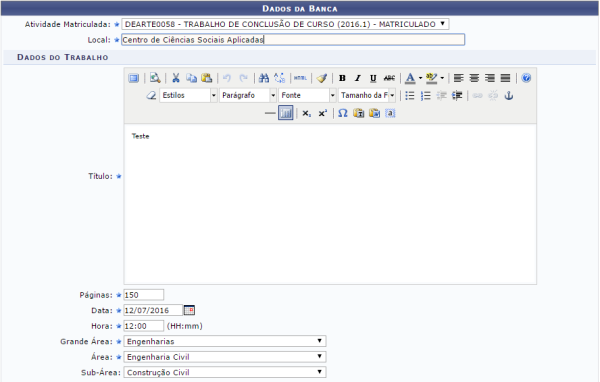Apply strikethrough formatting
Image resolution: width=600 pixels, height=382 pixels.
(x=389, y=78)
